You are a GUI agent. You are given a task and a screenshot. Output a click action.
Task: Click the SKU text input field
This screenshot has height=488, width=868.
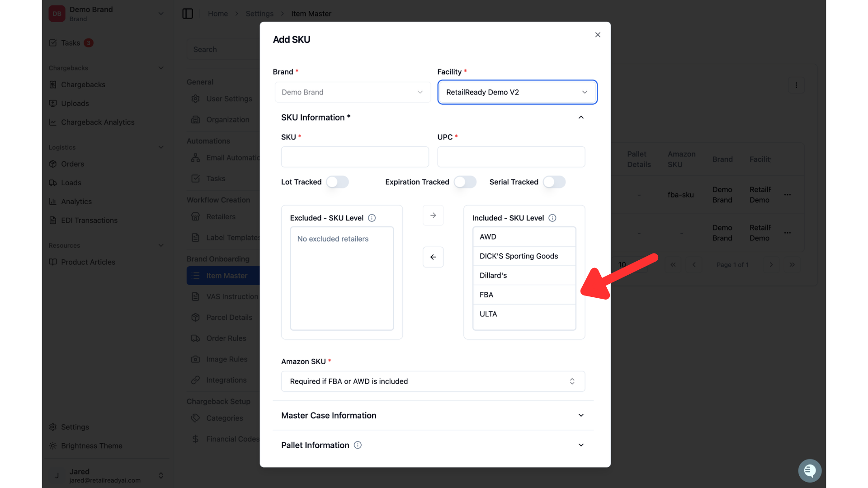click(x=355, y=157)
